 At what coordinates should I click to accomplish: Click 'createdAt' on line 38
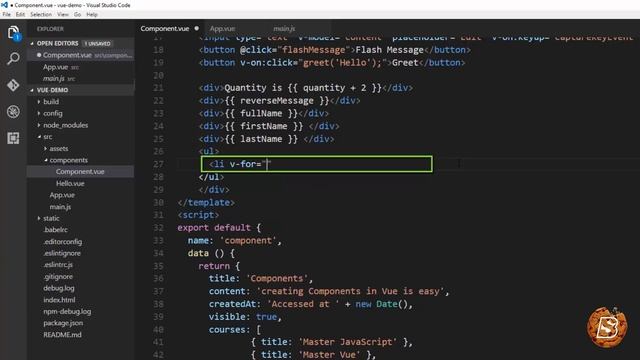[232, 304]
